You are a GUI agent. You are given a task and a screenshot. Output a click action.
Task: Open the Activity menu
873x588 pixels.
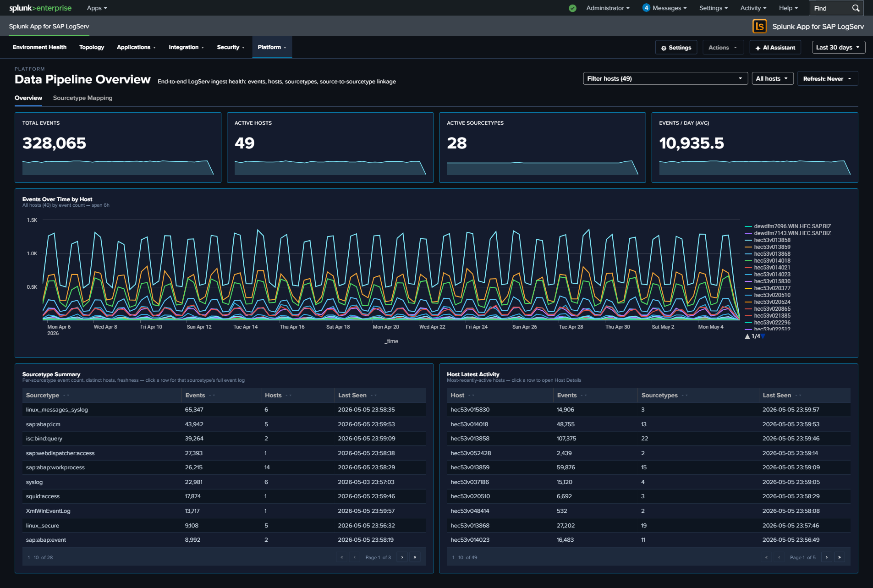(753, 8)
